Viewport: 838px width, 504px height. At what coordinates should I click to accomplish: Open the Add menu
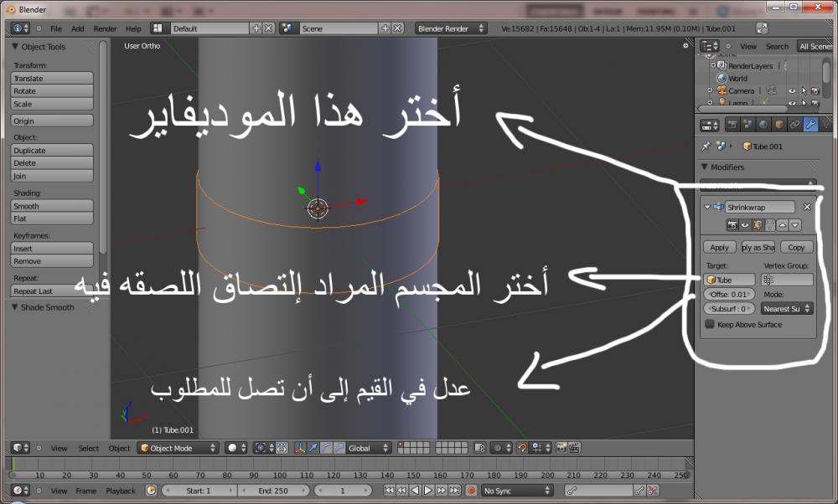coord(77,28)
